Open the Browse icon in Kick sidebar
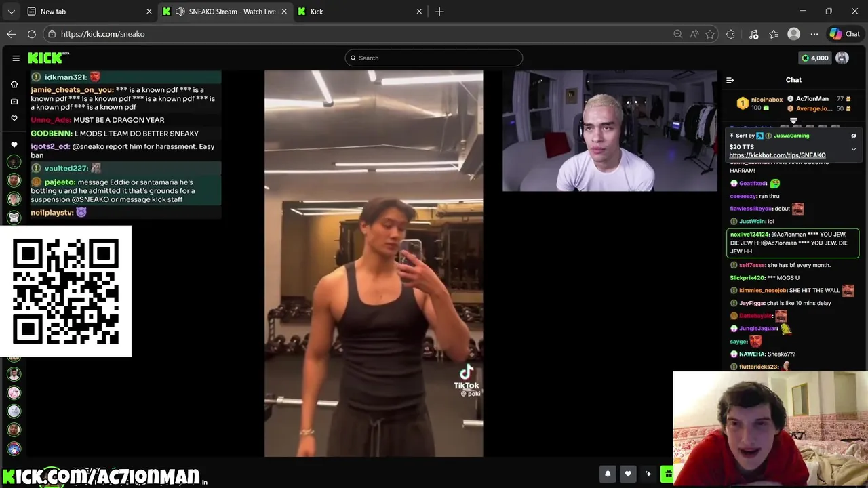868x488 pixels. coord(14,101)
